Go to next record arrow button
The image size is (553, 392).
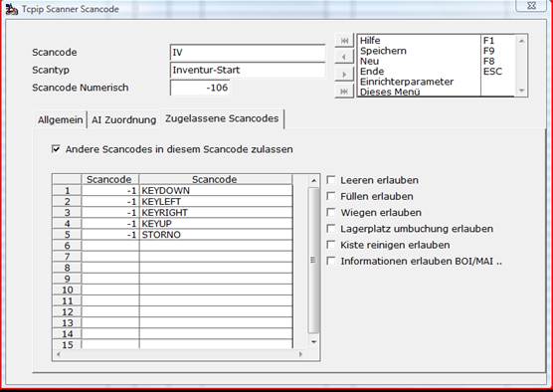coord(344,74)
